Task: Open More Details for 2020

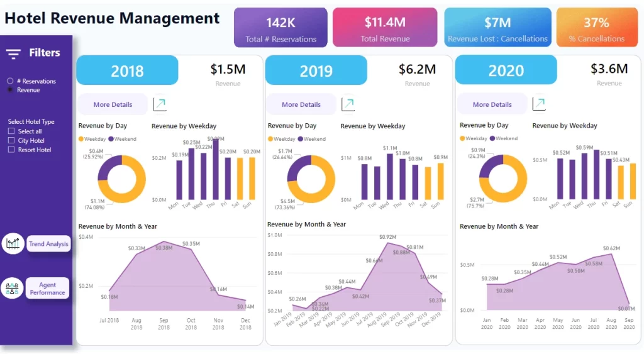Action: 492,104
